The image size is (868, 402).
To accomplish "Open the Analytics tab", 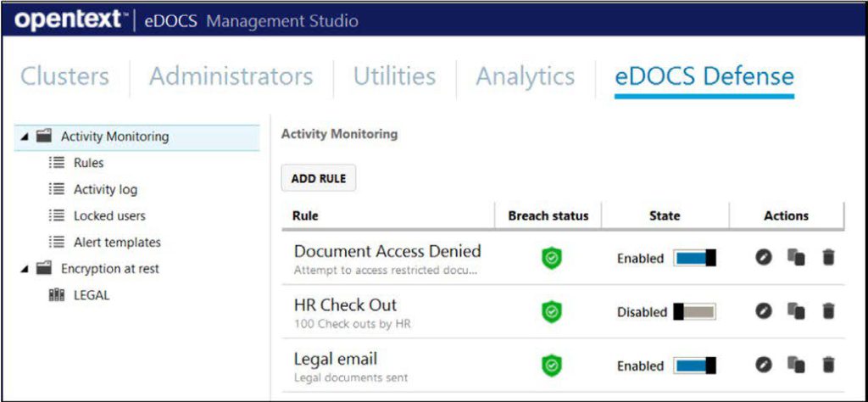I will click(526, 76).
